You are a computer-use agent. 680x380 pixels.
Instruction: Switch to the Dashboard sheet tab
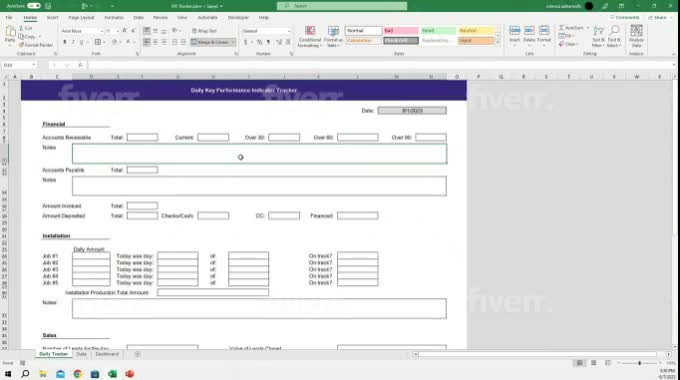point(107,354)
